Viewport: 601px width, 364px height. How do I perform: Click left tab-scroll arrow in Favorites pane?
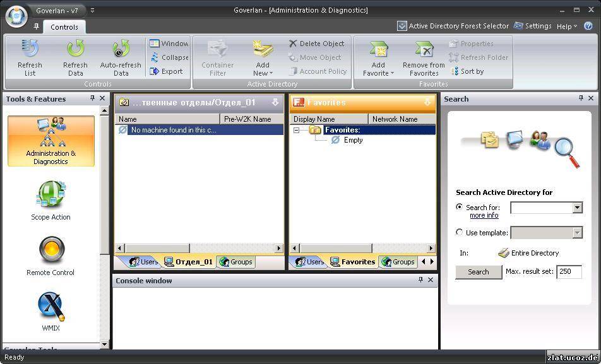pyautogui.click(x=423, y=262)
